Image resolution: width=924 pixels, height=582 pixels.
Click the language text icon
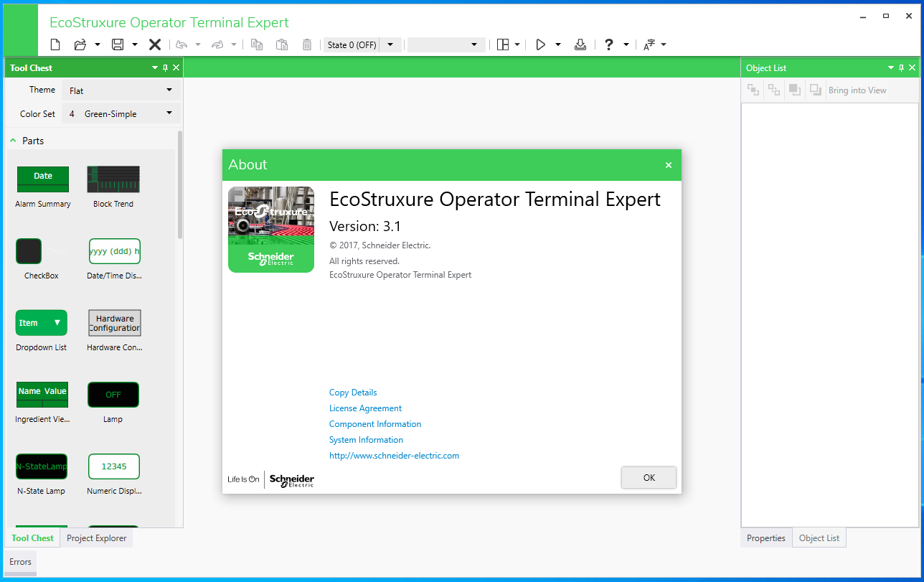tap(649, 44)
